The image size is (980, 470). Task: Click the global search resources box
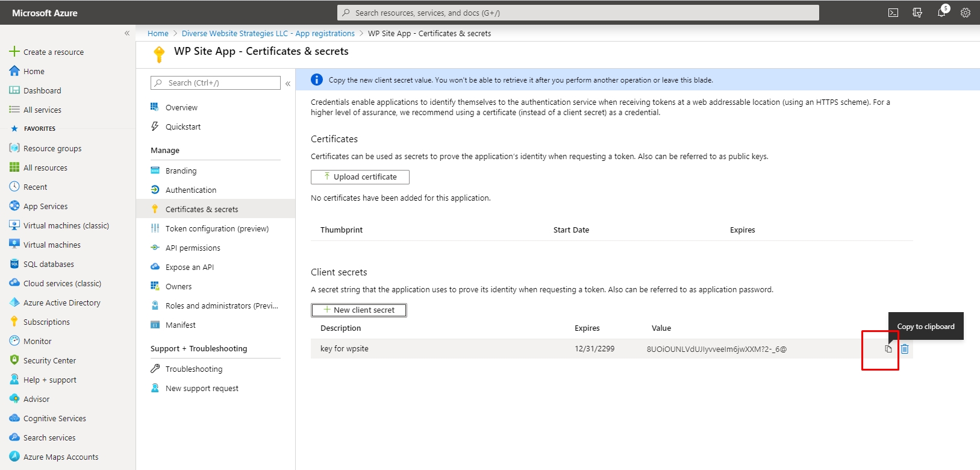point(578,13)
